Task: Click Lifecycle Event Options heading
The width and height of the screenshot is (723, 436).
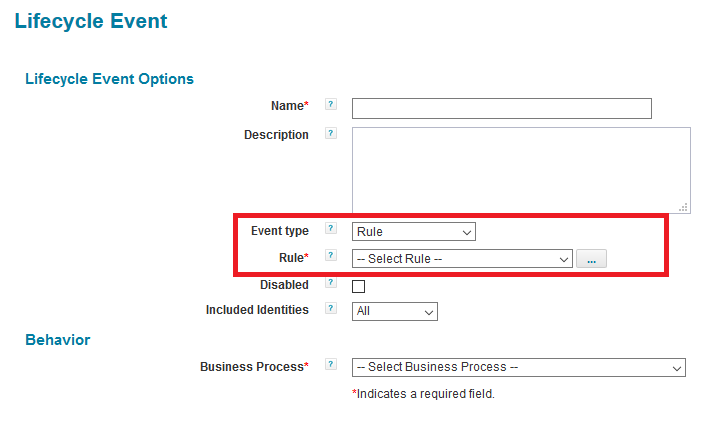Action: tap(109, 79)
